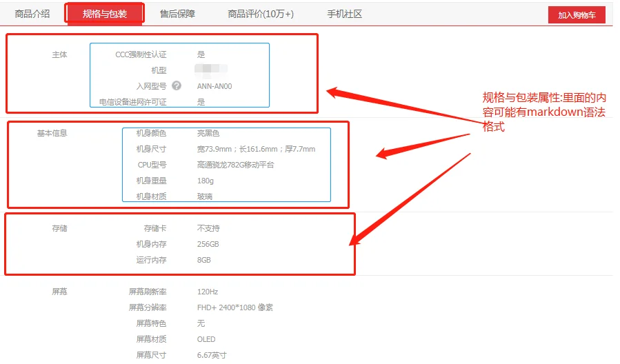Click the 存储 section heading
The width and height of the screenshot is (620, 364).
click(60, 228)
